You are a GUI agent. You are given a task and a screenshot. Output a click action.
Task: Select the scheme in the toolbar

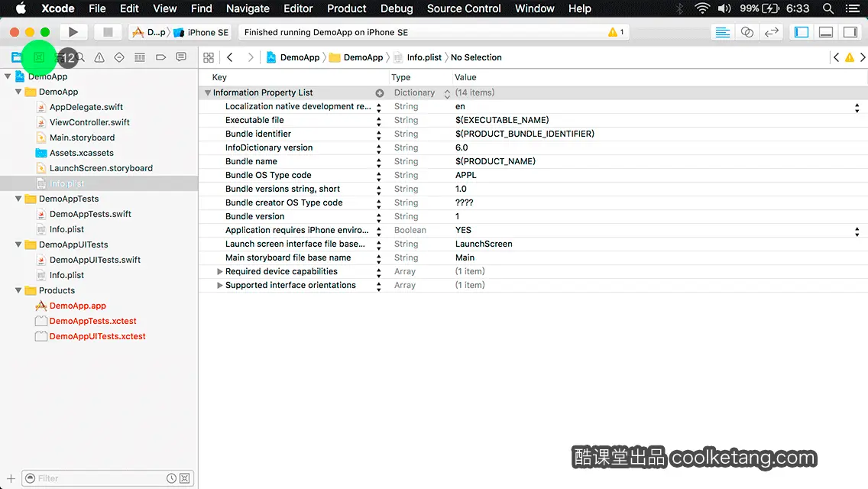149,32
